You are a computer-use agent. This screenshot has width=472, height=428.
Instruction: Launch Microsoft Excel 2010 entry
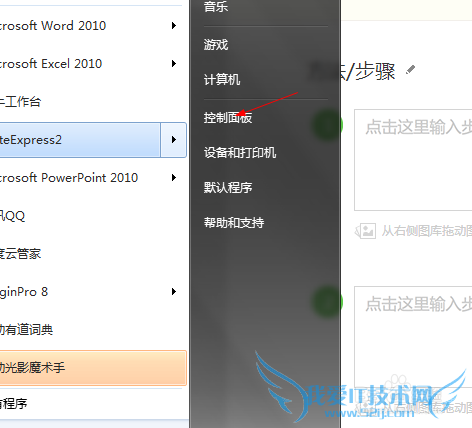pos(51,64)
